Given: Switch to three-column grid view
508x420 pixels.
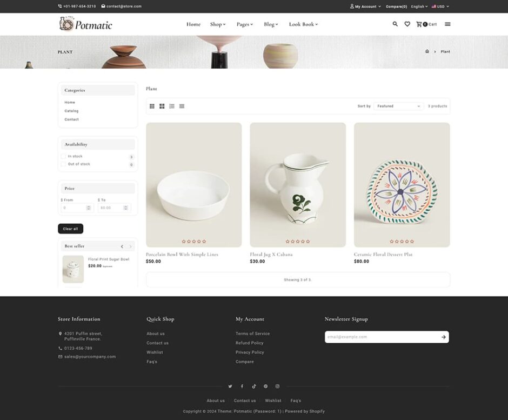Looking at the screenshot, I should click(152, 106).
